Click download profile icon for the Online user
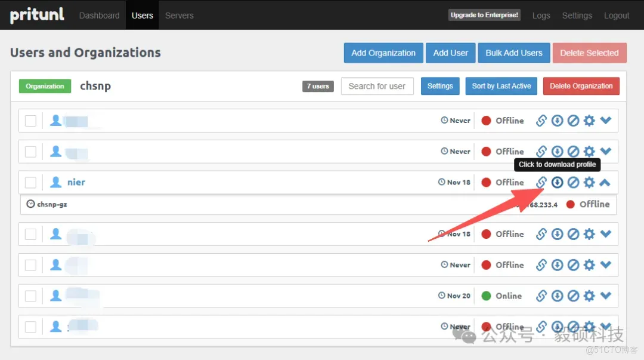 tap(557, 296)
